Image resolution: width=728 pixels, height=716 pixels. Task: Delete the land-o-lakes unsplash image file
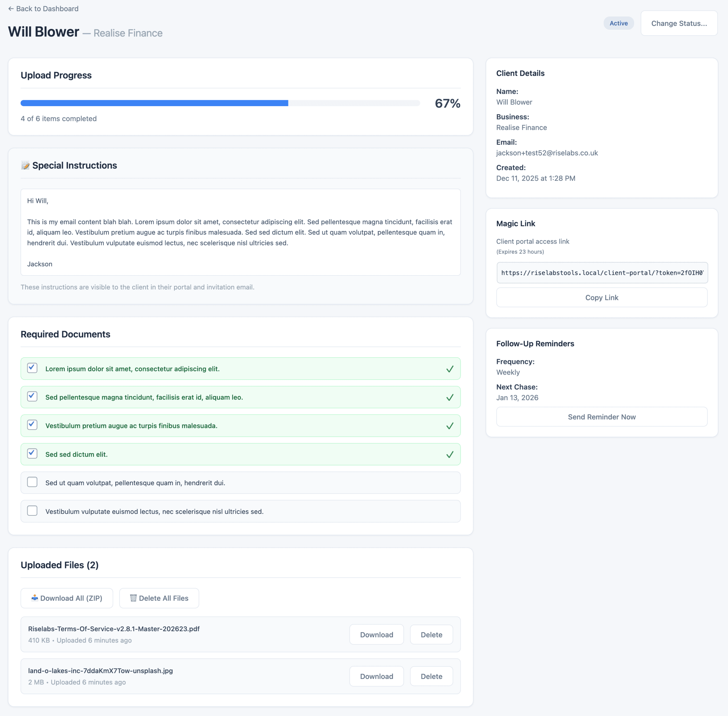click(431, 676)
